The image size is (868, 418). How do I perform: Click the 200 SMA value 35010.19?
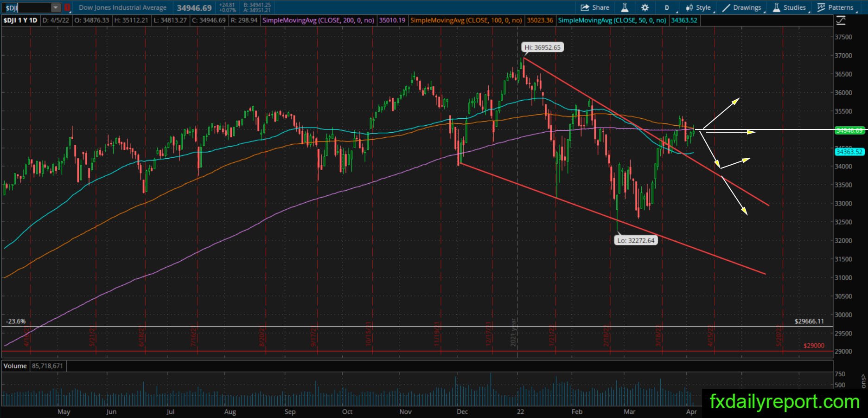pyautogui.click(x=392, y=20)
